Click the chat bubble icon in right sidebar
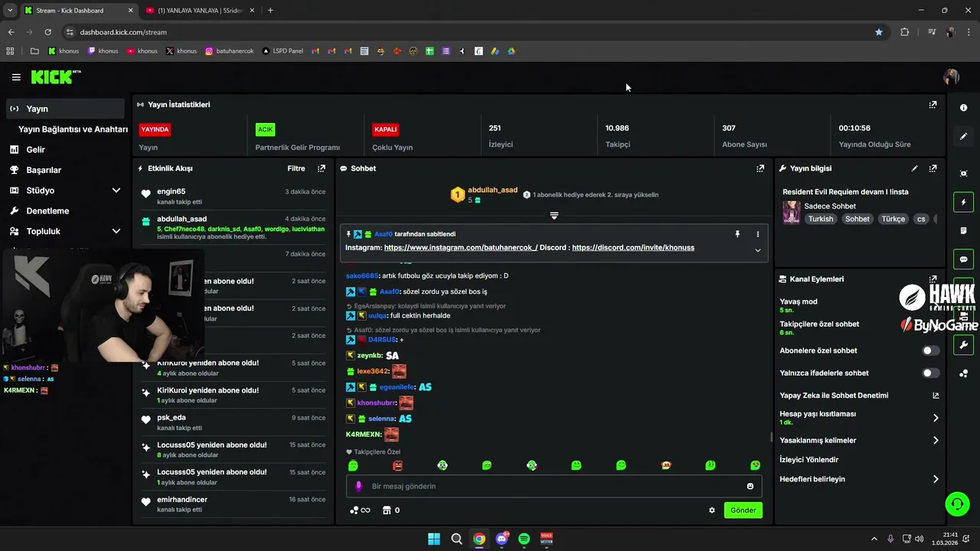 tap(963, 259)
